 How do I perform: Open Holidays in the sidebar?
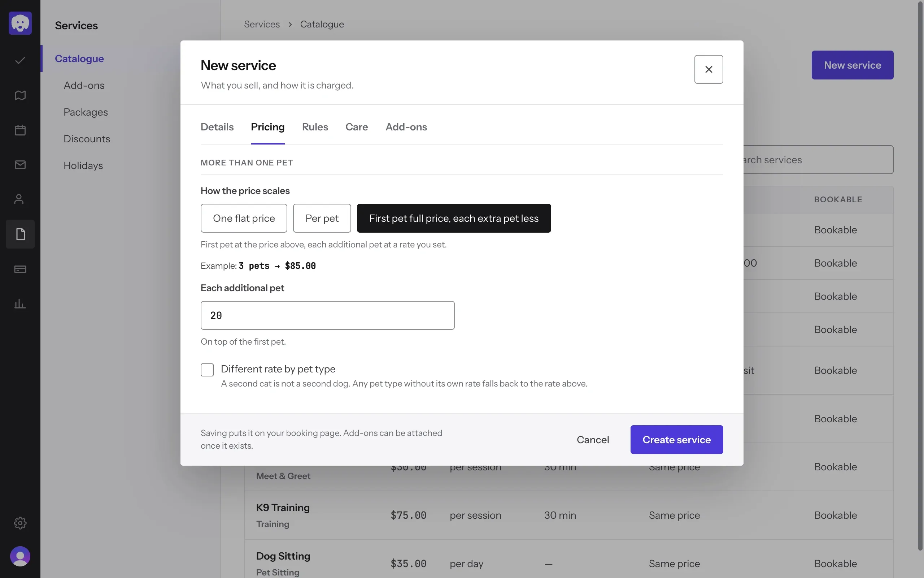tap(83, 165)
